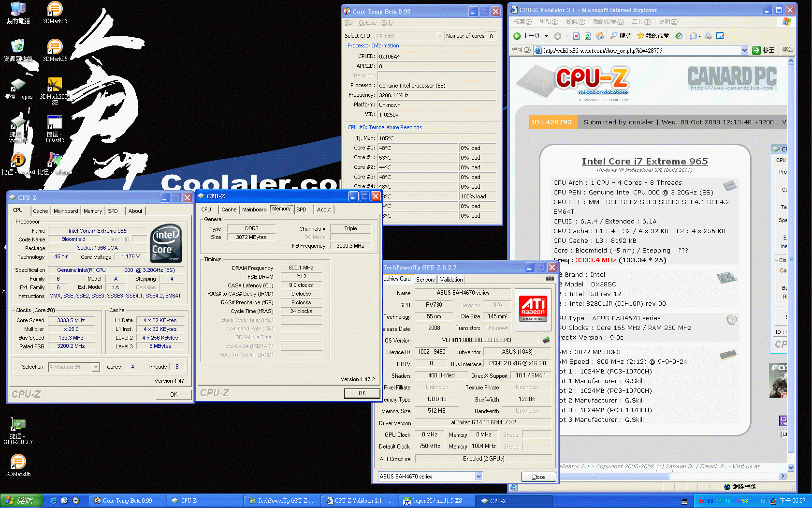Click the Threads value 8 field in CPU-Z
812x508 pixels.
click(x=177, y=367)
